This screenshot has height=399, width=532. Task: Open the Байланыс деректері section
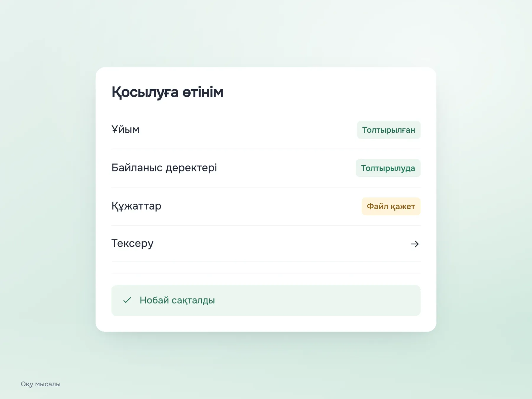pyautogui.click(x=266, y=168)
